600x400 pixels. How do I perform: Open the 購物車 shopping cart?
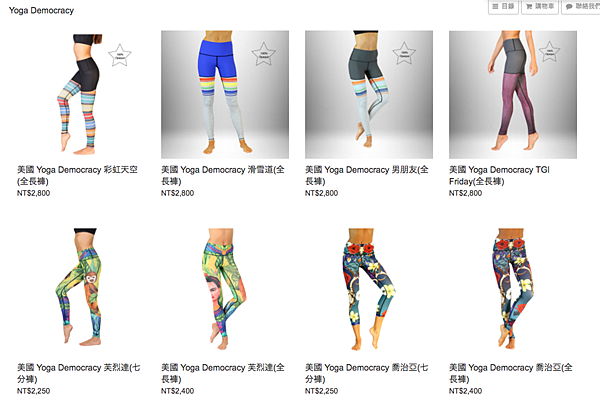(540, 7)
